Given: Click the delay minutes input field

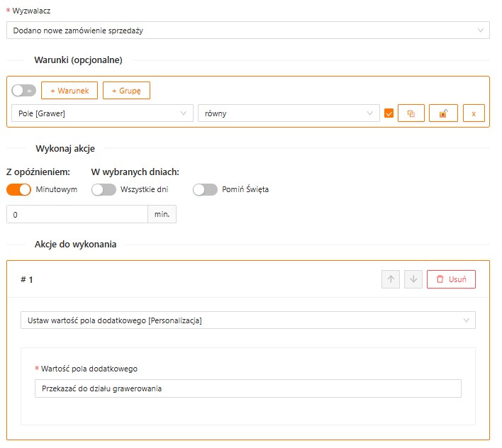Looking at the screenshot, I should (x=77, y=214).
